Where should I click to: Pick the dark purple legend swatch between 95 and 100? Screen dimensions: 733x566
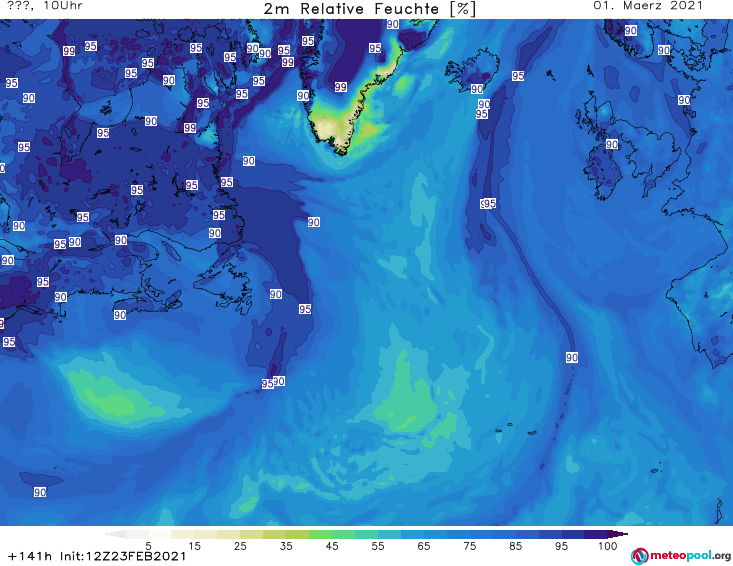tap(596, 534)
